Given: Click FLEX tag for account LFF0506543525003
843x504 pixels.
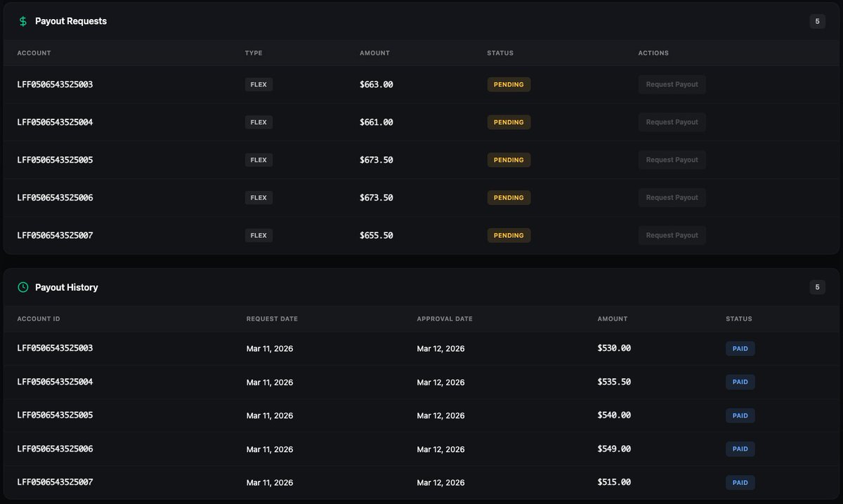Looking at the screenshot, I should pos(259,84).
